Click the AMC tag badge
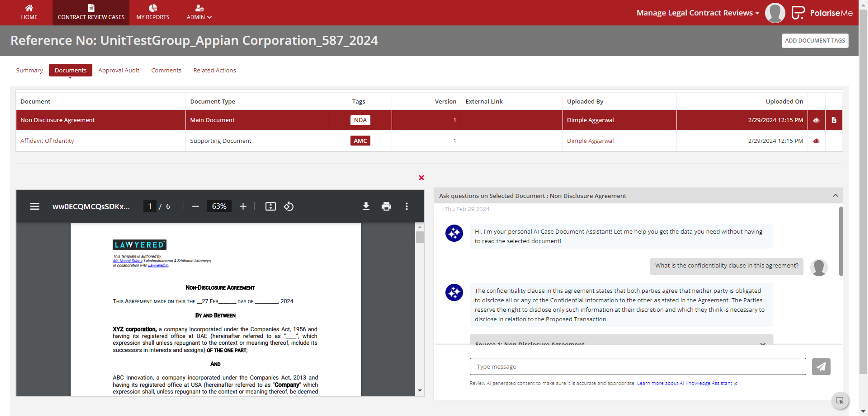 pyautogui.click(x=360, y=141)
